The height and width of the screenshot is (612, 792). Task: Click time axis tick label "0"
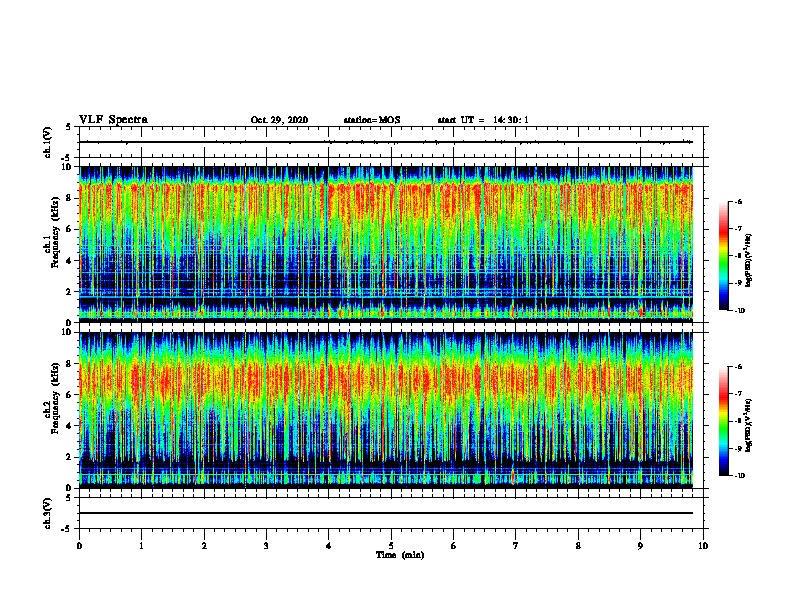tap(79, 546)
